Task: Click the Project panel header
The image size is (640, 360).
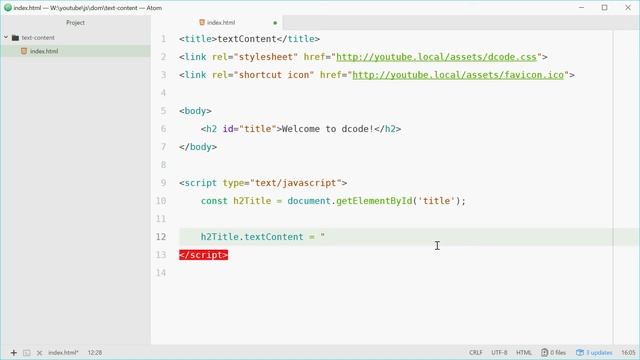Action: 76,23
